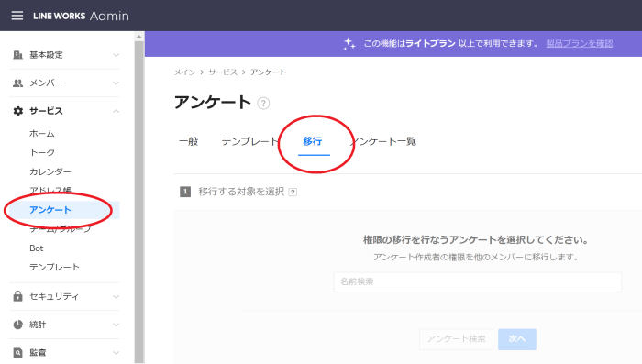Click the サービス breadcrumb link
Viewport: 642px width, 364px height.
tap(223, 72)
